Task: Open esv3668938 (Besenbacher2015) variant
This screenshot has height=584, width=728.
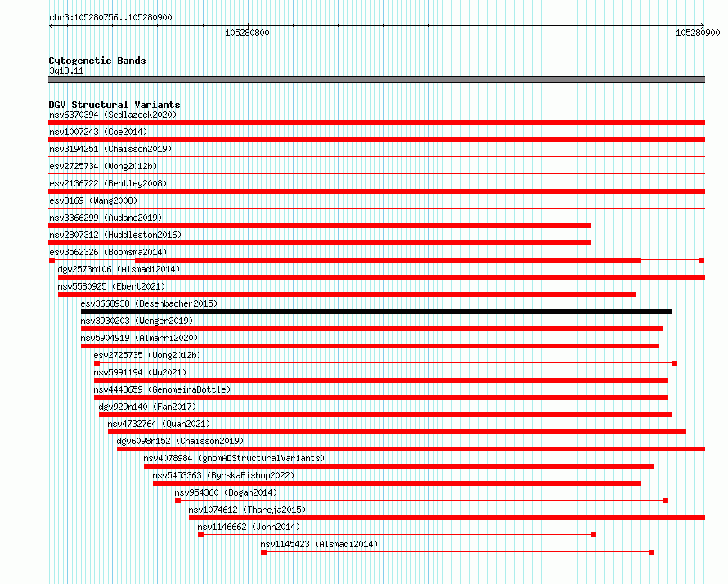Action: point(149,303)
